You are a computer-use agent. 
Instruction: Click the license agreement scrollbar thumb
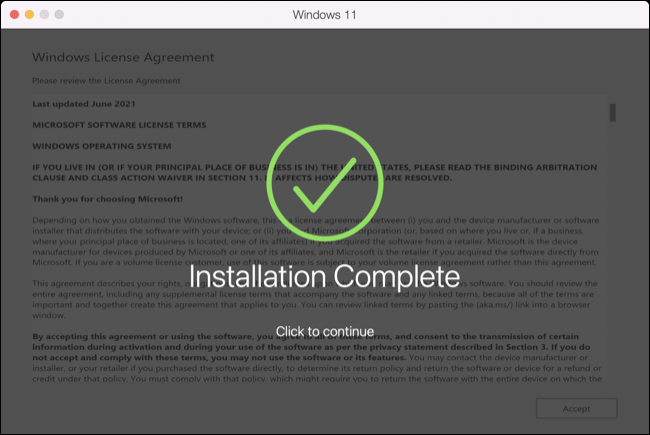pos(613,113)
